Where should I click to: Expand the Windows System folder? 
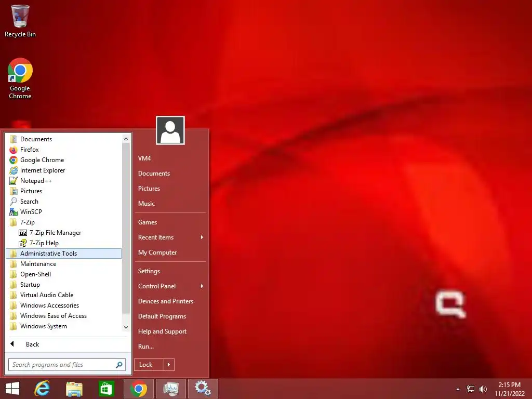click(x=63, y=326)
